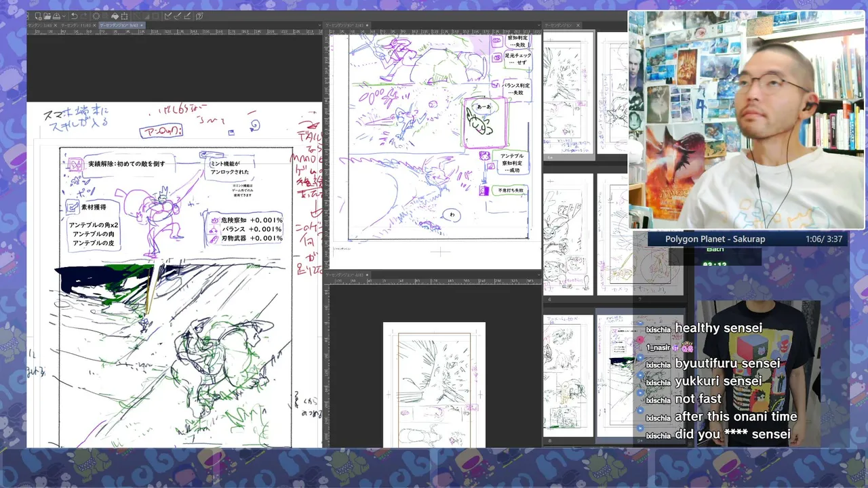This screenshot has height=488, width=868.
Task: Click the Clear layer icon
Action: point(96,16)
